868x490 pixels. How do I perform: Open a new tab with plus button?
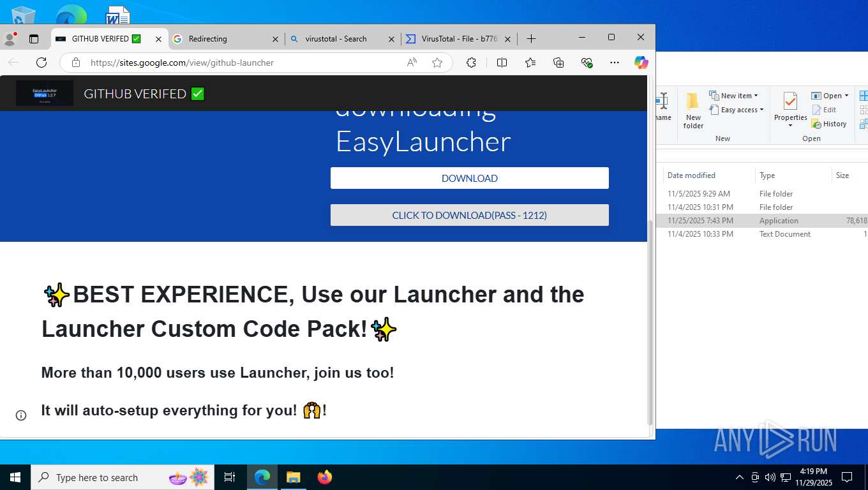click(x=531, y=39)
